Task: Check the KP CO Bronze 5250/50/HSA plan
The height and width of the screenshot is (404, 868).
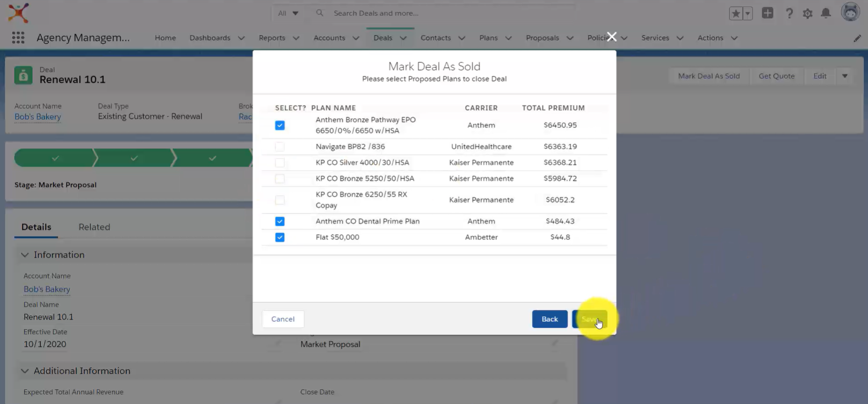Action: pos(280,179)
